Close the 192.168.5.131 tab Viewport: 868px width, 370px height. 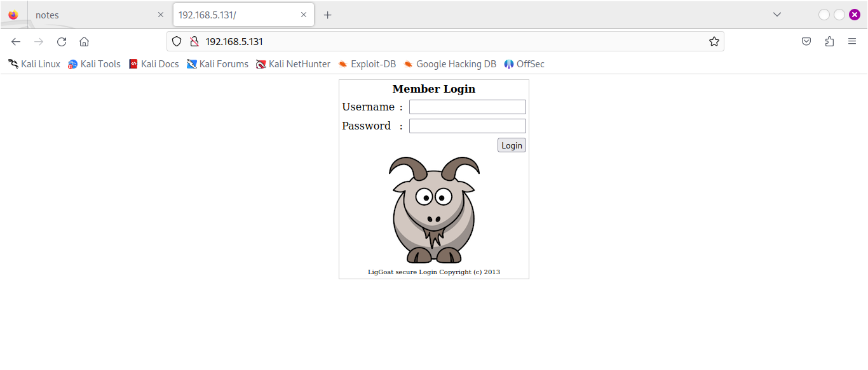tap(304, 15)
